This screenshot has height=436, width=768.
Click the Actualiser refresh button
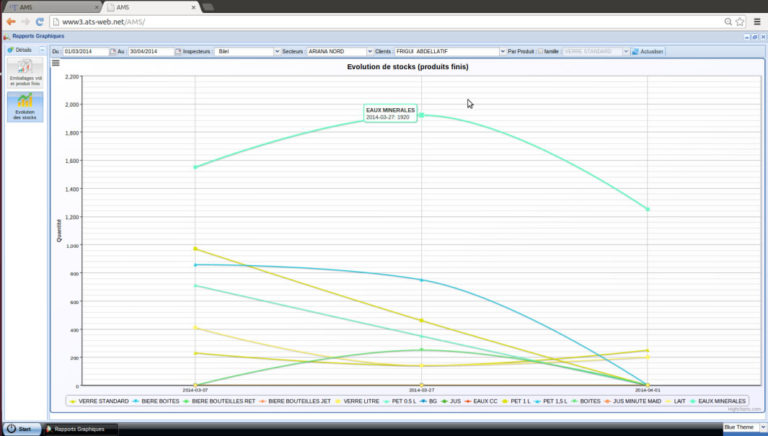pos(647,51)
